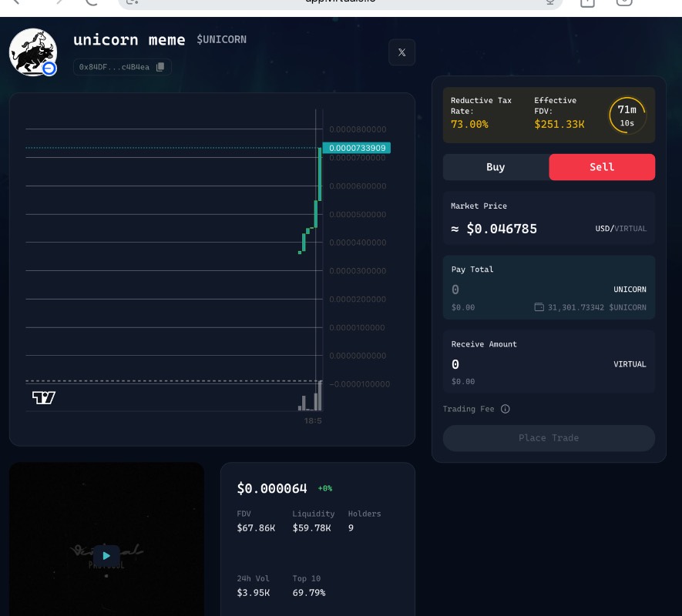The width and height of the screenshot is (682, 616).
Task: Play the video thumbnail
Action: click(x=106, y=555)
